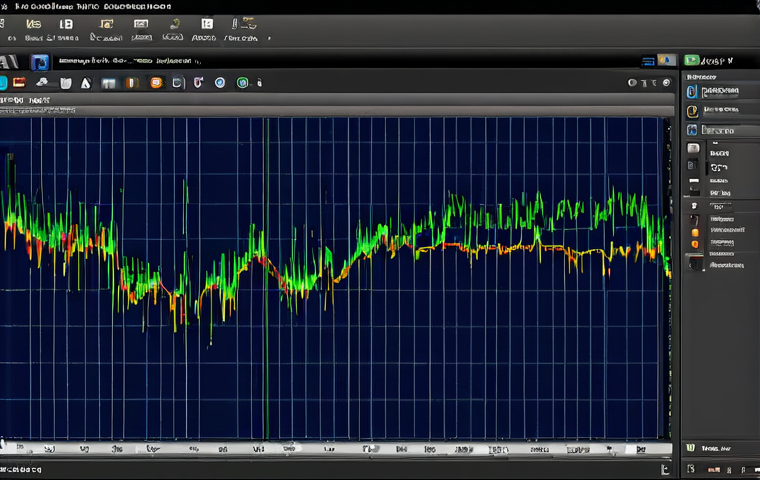
Task: Click the small lock icon after the green circle
Action: (259, 83)
